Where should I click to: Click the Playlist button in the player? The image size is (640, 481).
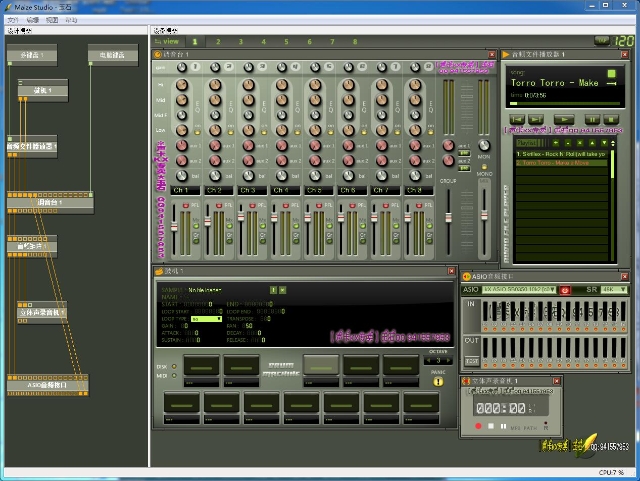point(526,143)
